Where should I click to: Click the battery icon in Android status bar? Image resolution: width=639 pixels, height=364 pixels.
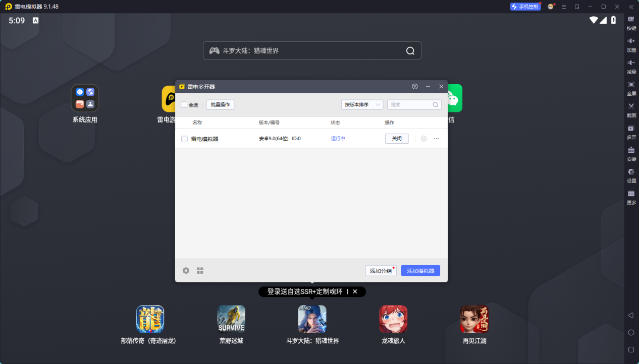(x=614, y=20)
